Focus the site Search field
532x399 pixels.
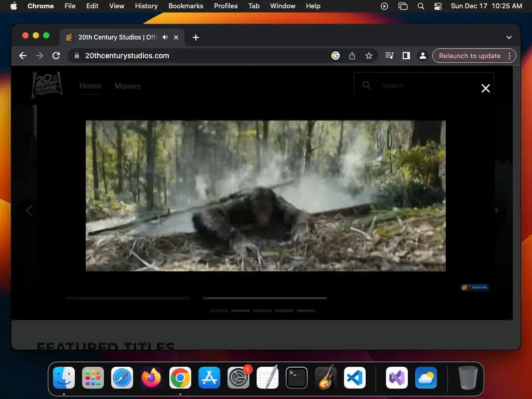click(424, 86)
